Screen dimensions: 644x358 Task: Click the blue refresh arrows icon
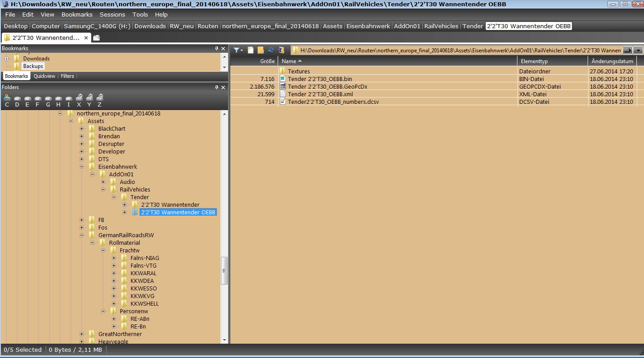[x=271, y=50]
